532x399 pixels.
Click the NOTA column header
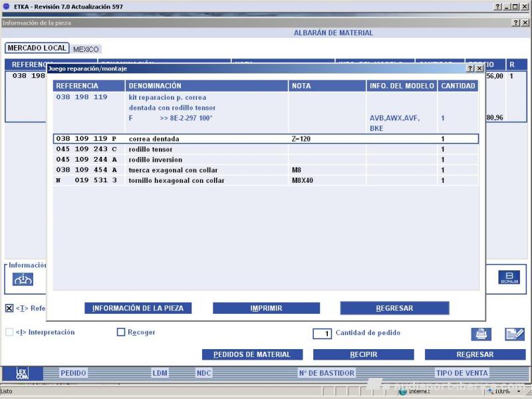click(327, 86)
